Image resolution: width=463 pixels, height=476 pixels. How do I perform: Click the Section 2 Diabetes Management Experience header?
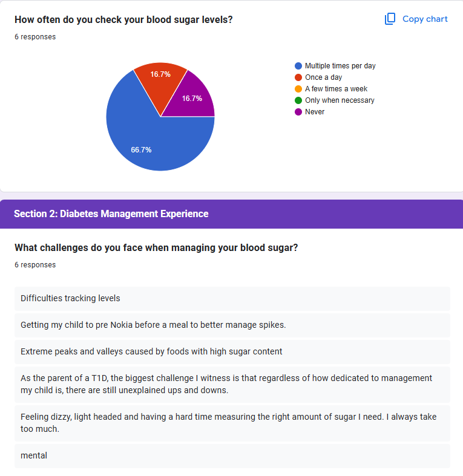coord(111,214)
